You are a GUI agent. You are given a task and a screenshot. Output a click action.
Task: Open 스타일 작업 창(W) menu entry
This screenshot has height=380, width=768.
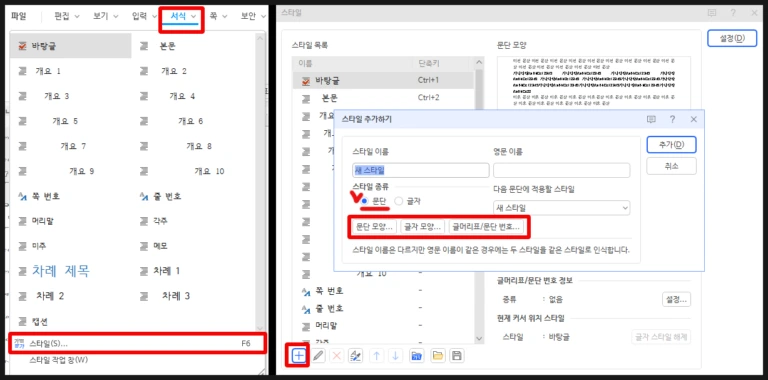pyautogui.click(x=58, y=360)
